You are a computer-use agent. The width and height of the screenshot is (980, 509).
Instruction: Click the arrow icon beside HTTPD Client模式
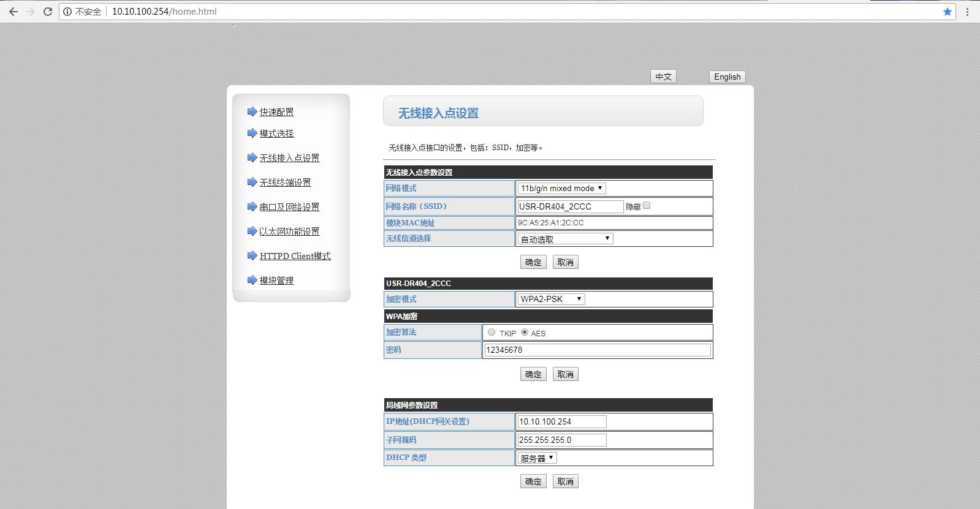tap(252, 255)
